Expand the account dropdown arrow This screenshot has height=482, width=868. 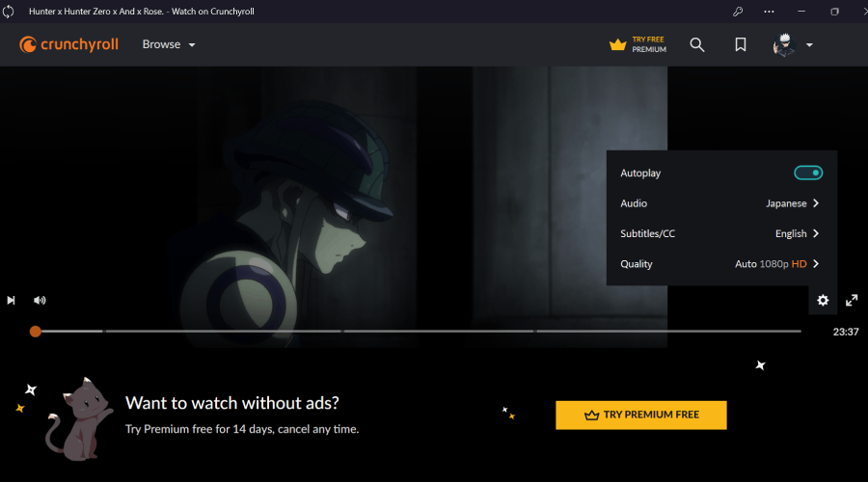809,44
